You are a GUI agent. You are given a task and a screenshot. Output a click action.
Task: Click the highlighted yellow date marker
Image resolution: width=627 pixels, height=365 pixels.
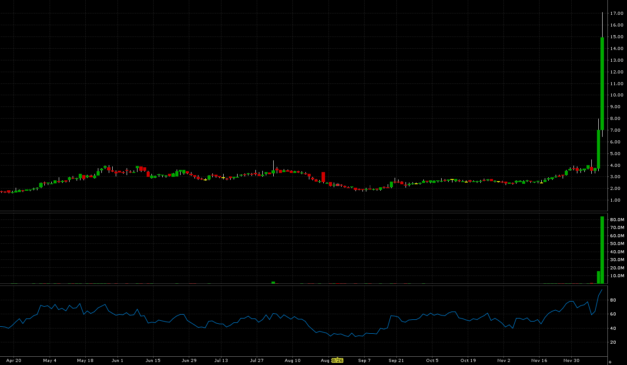click(337, 361)
